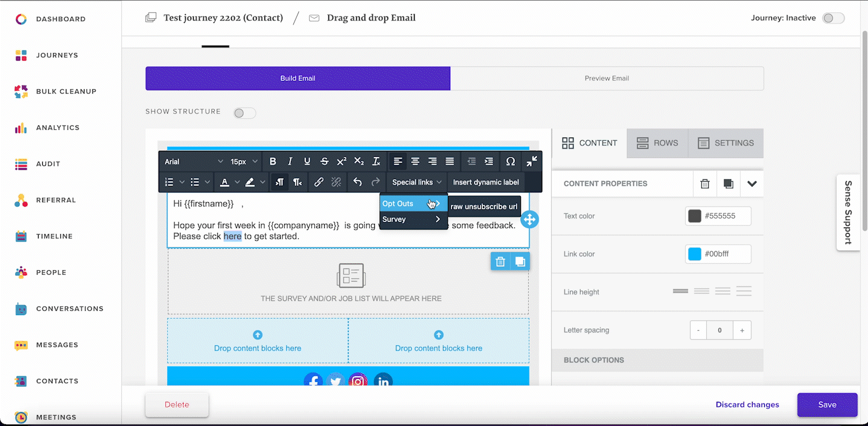Click the Facebook social icon
Viewport: 868px width, 426px height.
313,381
